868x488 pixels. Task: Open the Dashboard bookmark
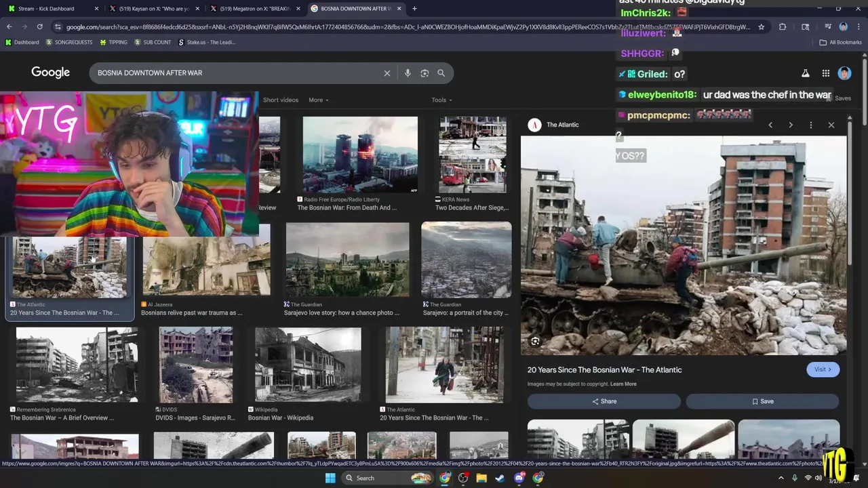tap(22, 42)
